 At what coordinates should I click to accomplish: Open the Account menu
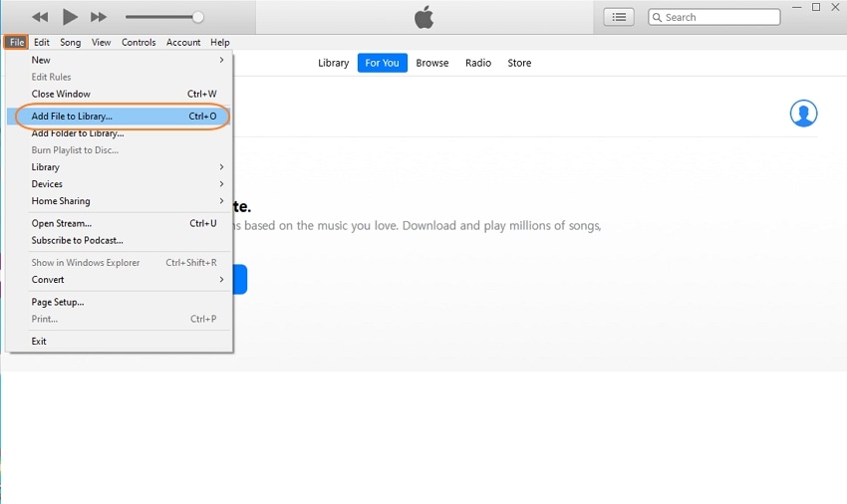coord(183,42)
